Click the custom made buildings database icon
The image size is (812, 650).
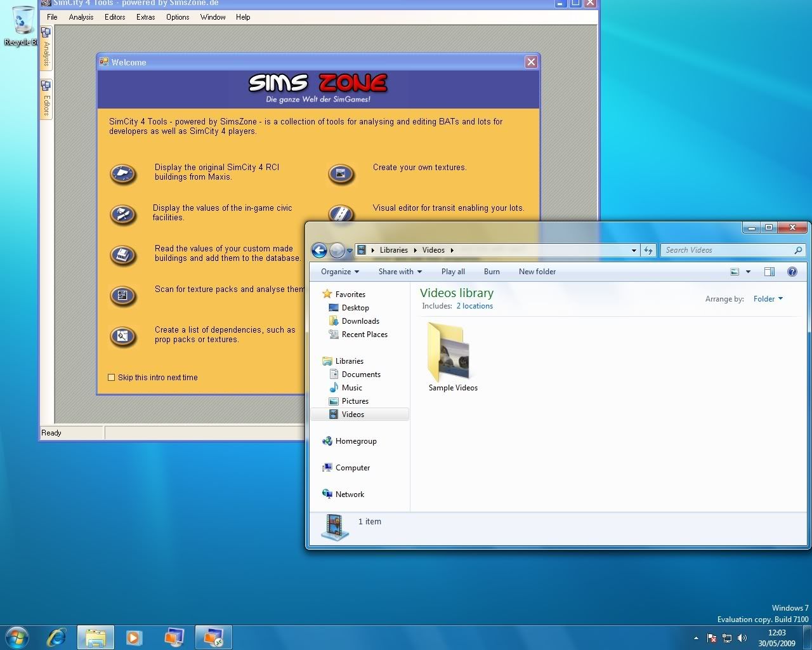click(123, 255)
